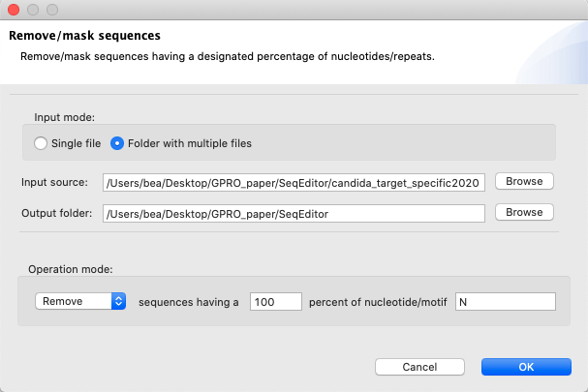Click the Input source label
Viewport: 588px width, 392px height.
click(x=55, y=183)
